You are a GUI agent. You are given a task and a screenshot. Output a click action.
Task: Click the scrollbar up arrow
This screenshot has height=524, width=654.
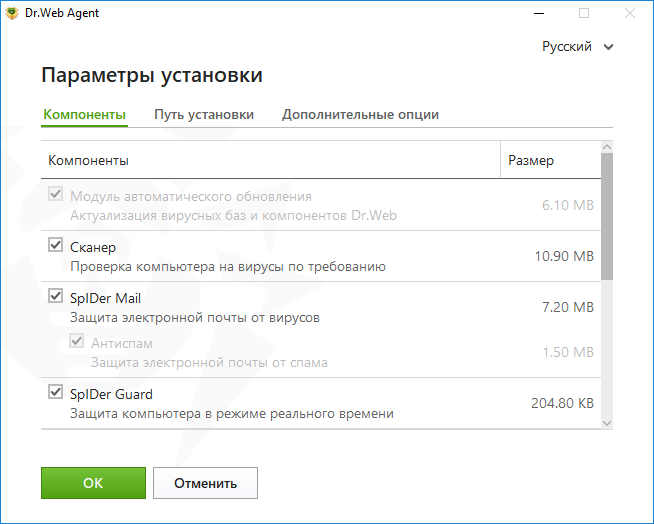607,147
